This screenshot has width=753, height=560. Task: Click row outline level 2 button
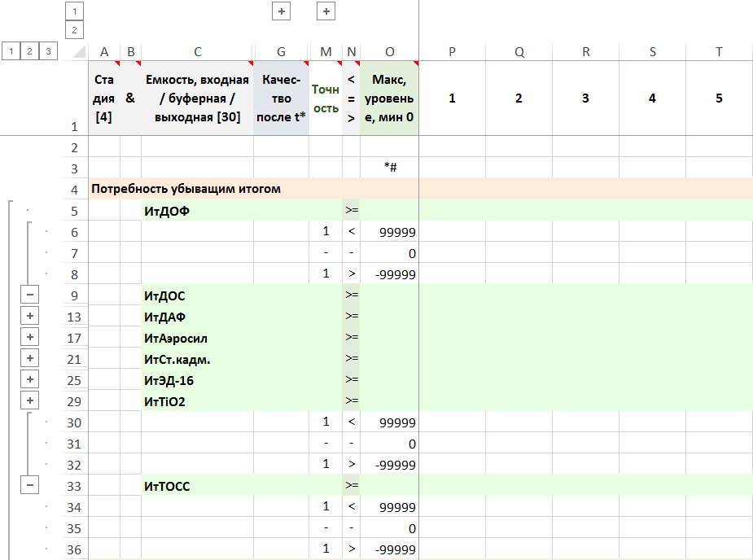(28, 51)
